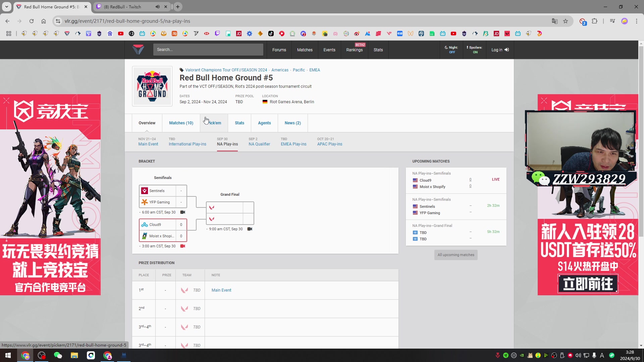Open the Matches nav item
Screen dimensions: 644x362
point(305,50)
